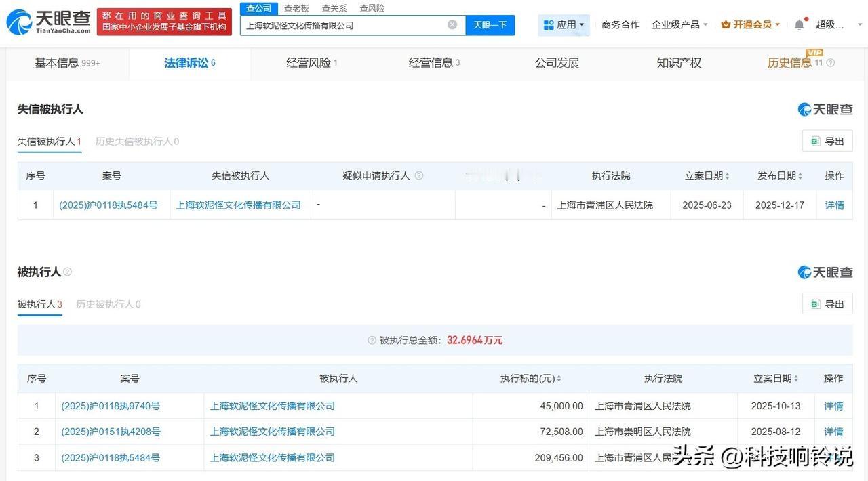The image size is (868, 481).
Task: Open case (2025)沪0118执5484号 in 被执行人 table
Action: point(111,457)
